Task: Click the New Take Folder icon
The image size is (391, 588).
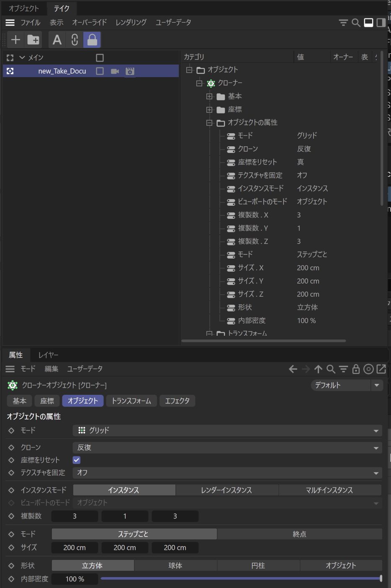Action: click(x=33, y=40)
